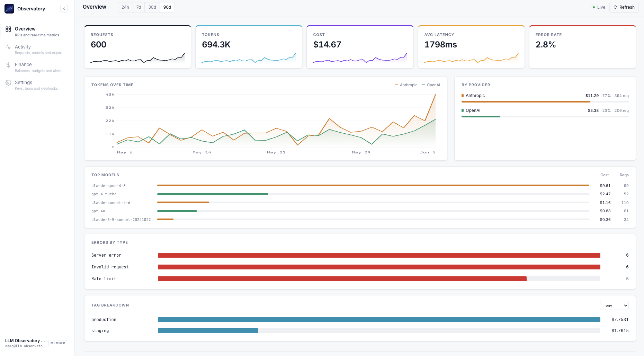Click the Cost column header in Top Models

coord(605,175)
